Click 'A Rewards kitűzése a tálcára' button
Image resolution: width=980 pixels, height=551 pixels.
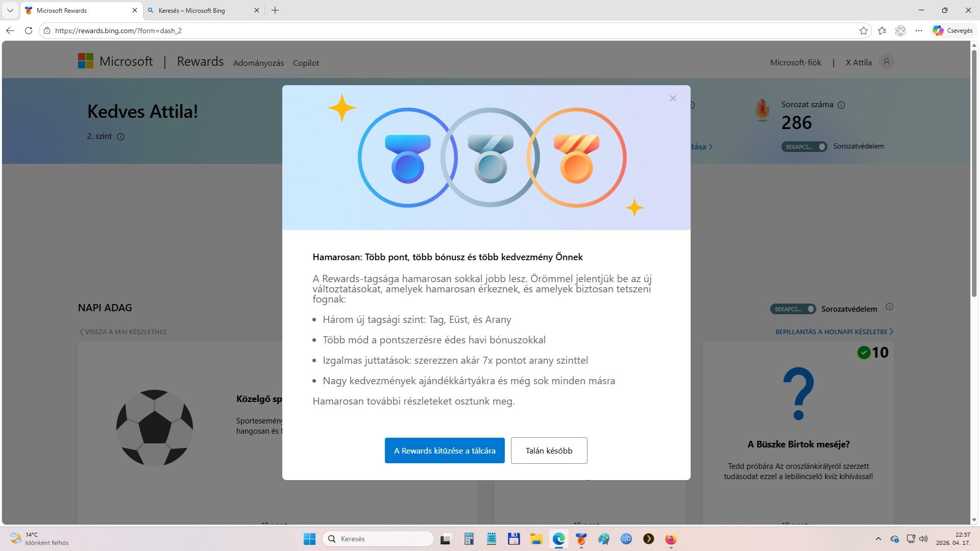pyautogui.click(x=444, y=450)
